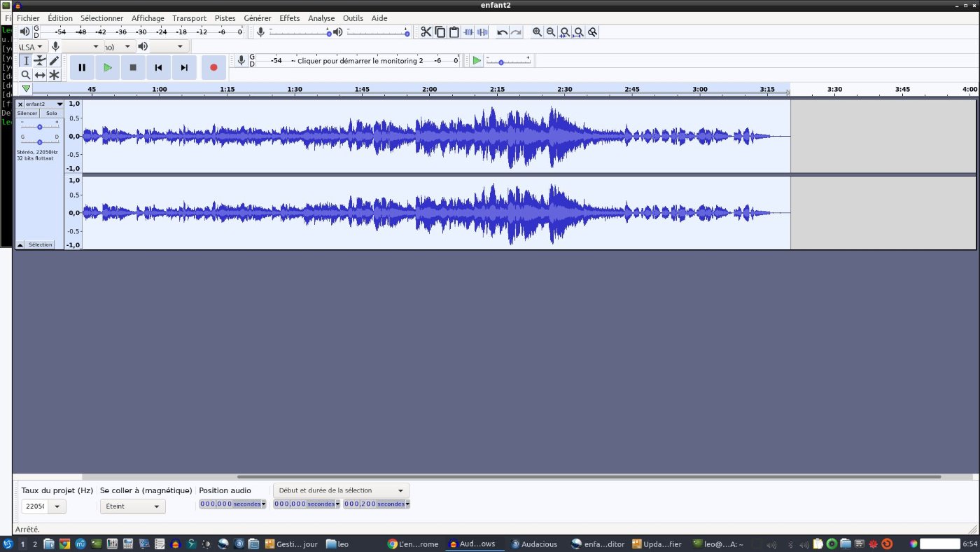
Task: Open the Pistes menu
Action: click(x=225, y=18)
